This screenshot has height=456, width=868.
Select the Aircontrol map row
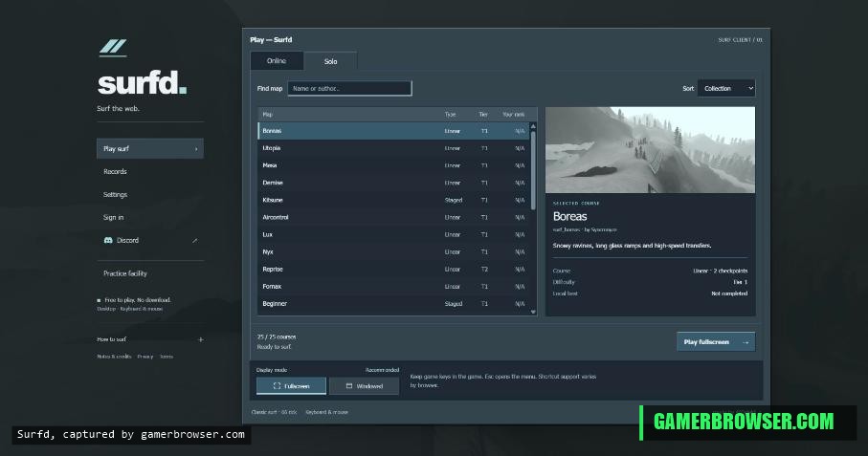[x=393, y=217]
